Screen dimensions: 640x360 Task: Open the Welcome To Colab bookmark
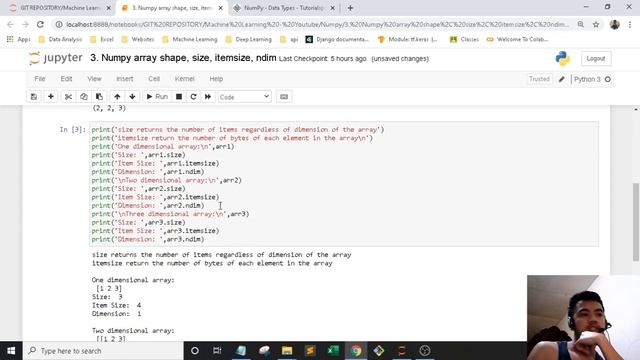coord(518,39)
